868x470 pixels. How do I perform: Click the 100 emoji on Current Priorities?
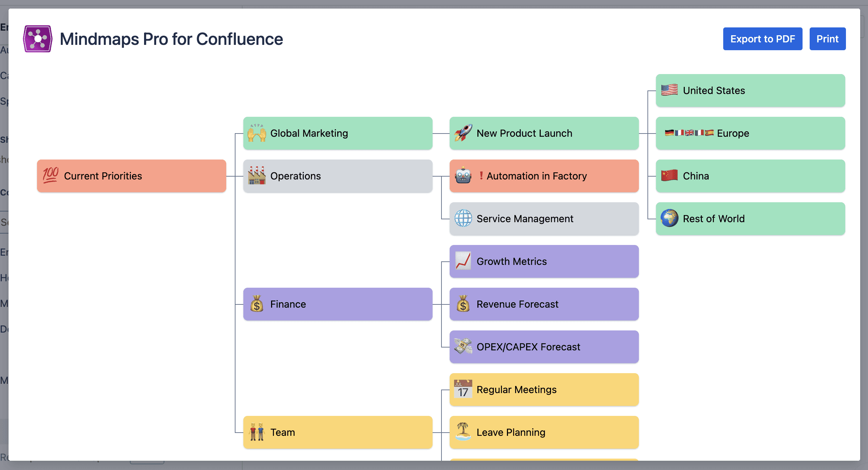coord(51,175)
